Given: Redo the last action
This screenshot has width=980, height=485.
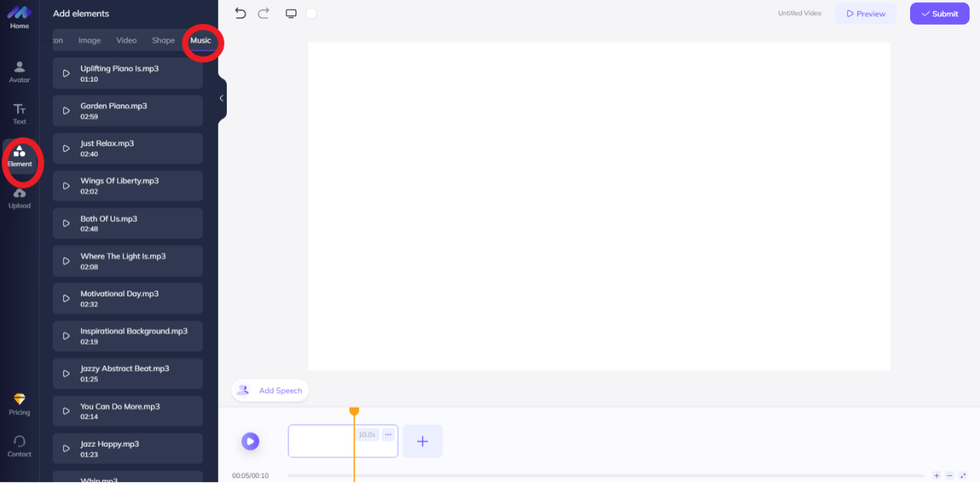Looking at the screenshot, I should pos(263,13).
